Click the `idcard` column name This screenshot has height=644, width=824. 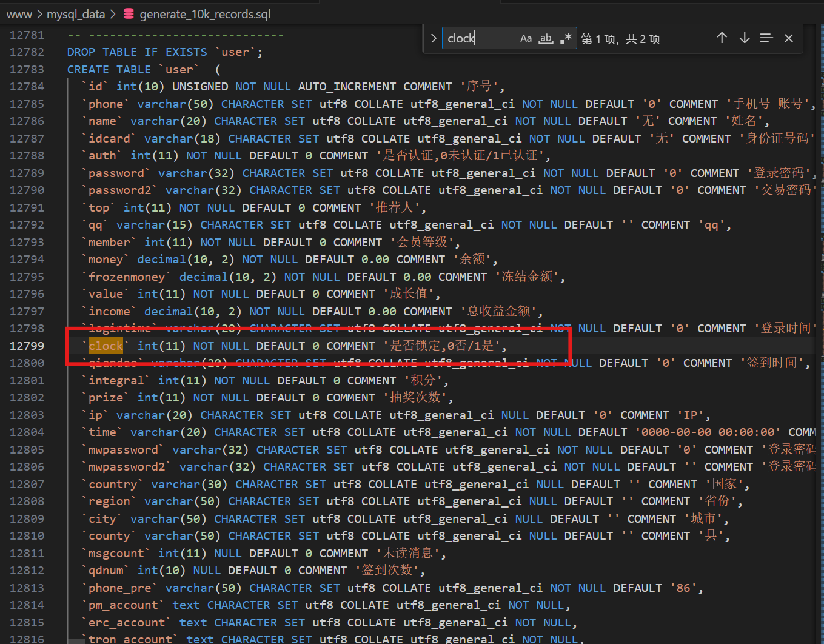coord(110,138)
